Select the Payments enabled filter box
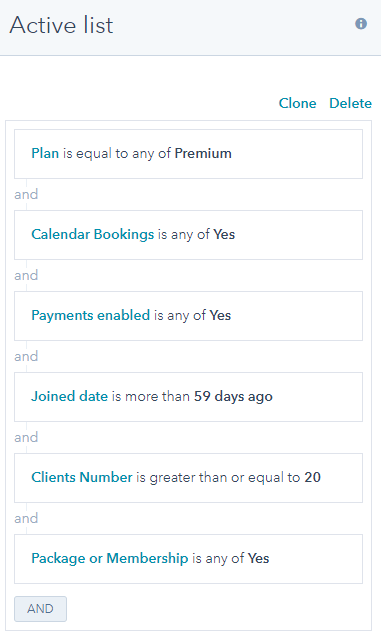 tap(188, 316)
